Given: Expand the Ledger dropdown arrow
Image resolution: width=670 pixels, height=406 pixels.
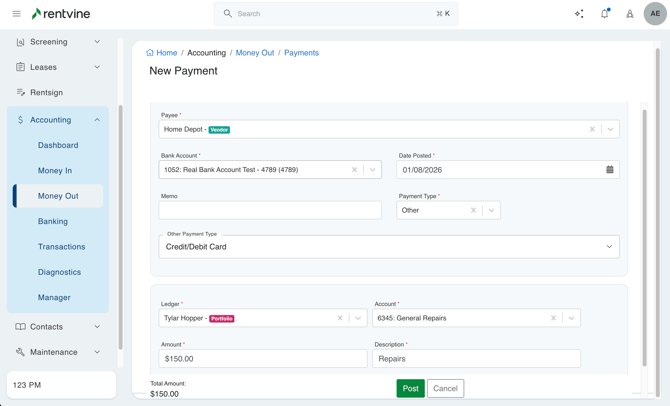Looking at the screenshot, I should coord(358,318).
